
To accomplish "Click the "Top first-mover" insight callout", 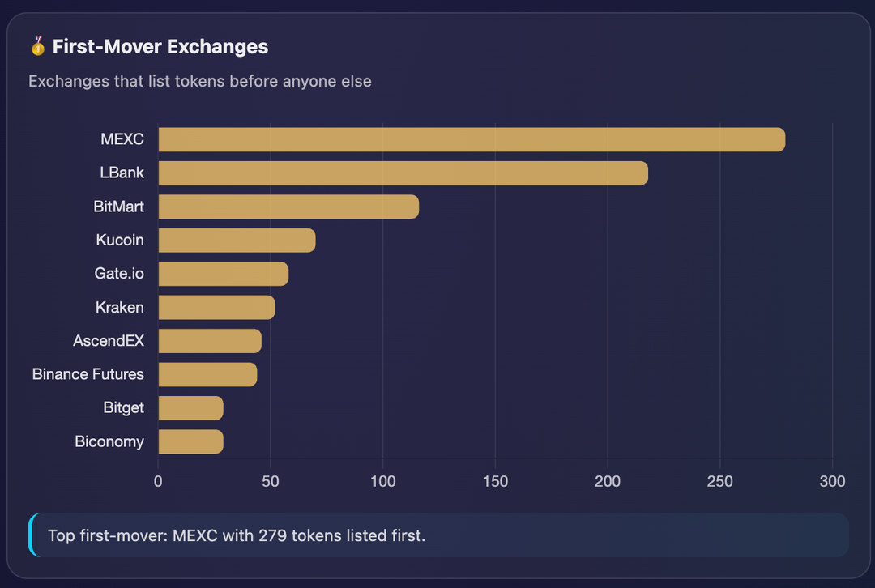I will click(438, 535).
